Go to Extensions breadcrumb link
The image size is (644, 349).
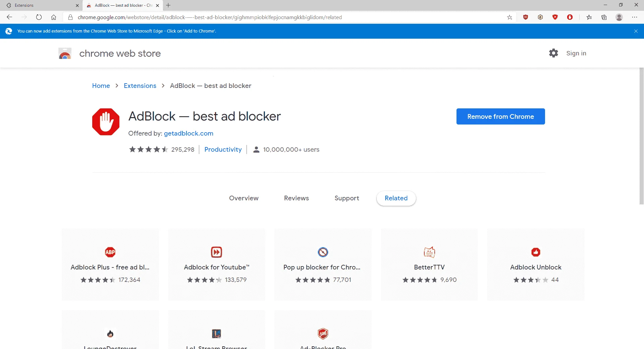140,86
